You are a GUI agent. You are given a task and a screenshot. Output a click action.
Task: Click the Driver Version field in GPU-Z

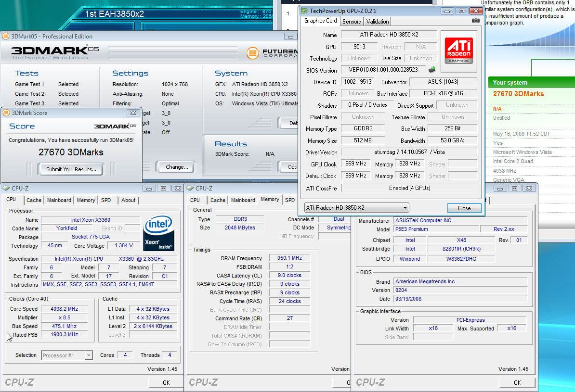[x=409, y=152]
